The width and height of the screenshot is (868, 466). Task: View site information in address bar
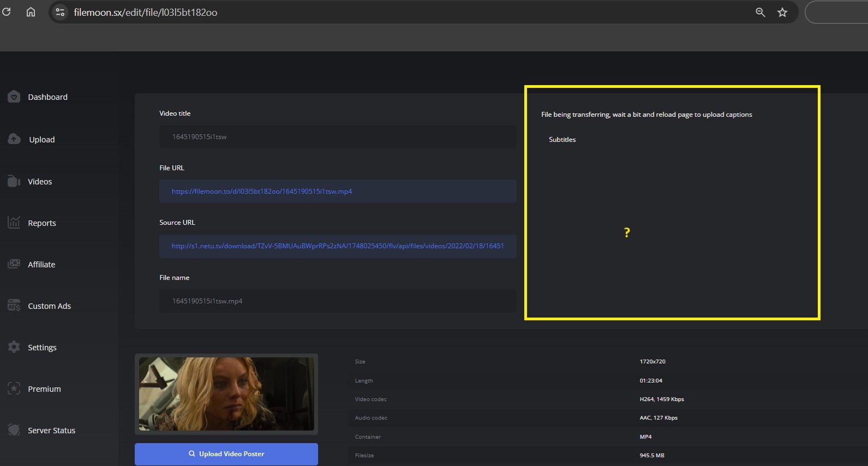point(60,12)
